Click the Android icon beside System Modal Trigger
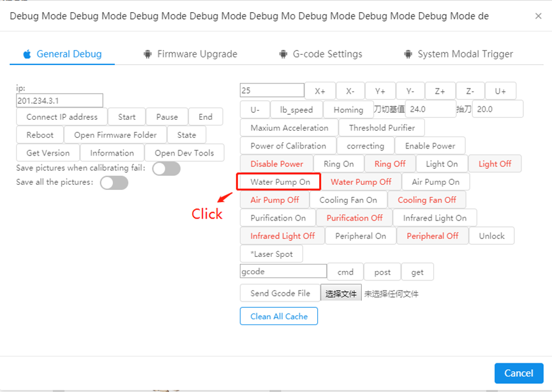Image resolution: width=552 pixels, height=392 pixels. point(408,54)
